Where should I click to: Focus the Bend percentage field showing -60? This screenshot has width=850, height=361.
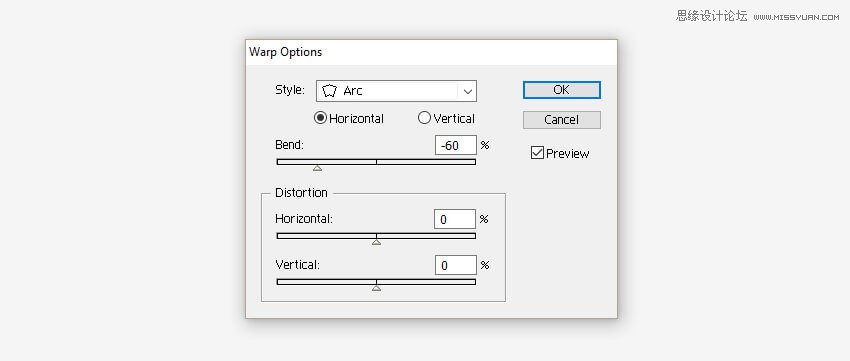pyautogui.click(x=456, y=145)
